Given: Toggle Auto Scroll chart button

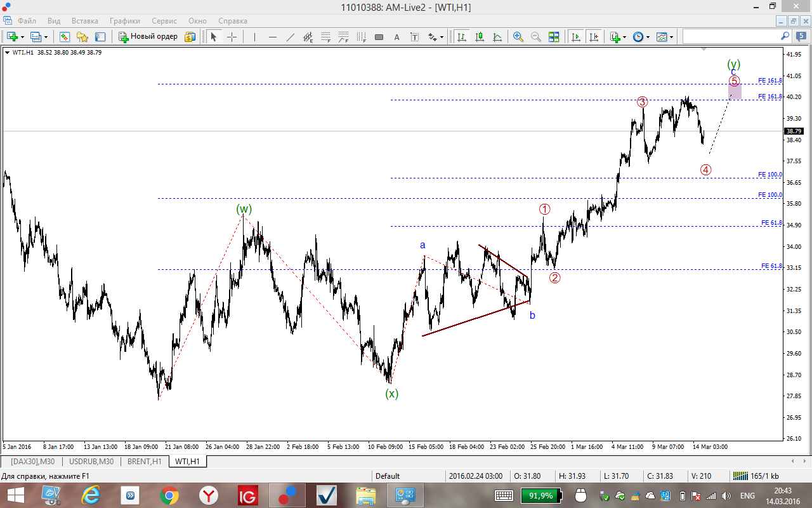Looking at the screenshot, I should (x=575, y=37).
